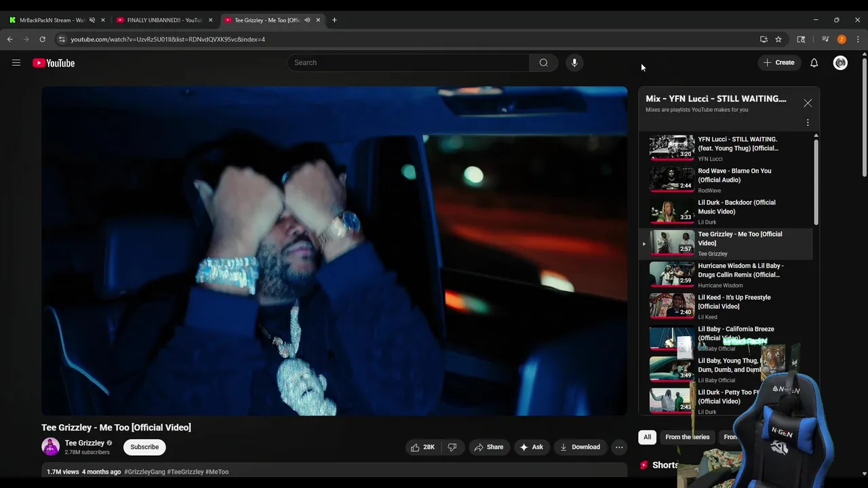Viewport: 868px width, 488px height.
Task: Open Chrome three-dot menu
Action: [858, 39]
